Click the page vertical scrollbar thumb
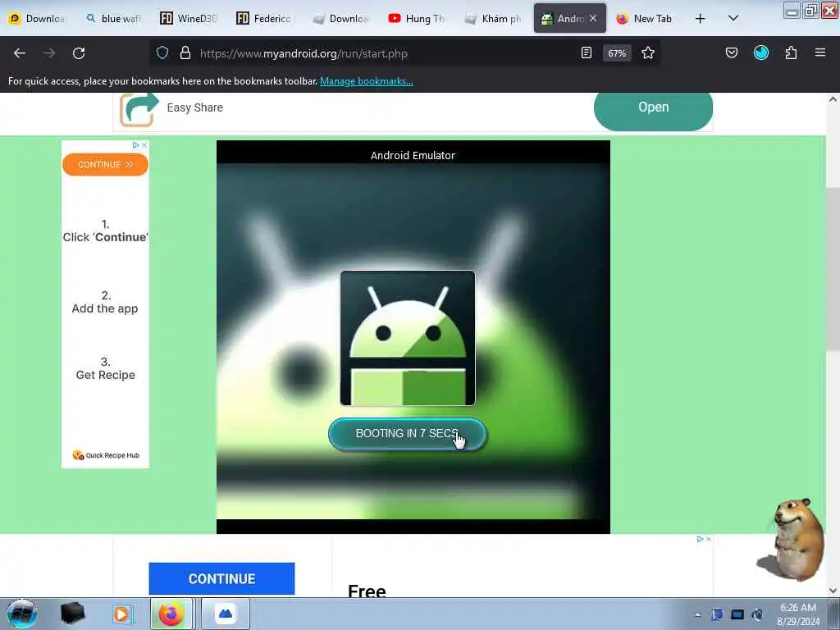Image resolution: width=840 pixels, height=630 pixels. 833,269
